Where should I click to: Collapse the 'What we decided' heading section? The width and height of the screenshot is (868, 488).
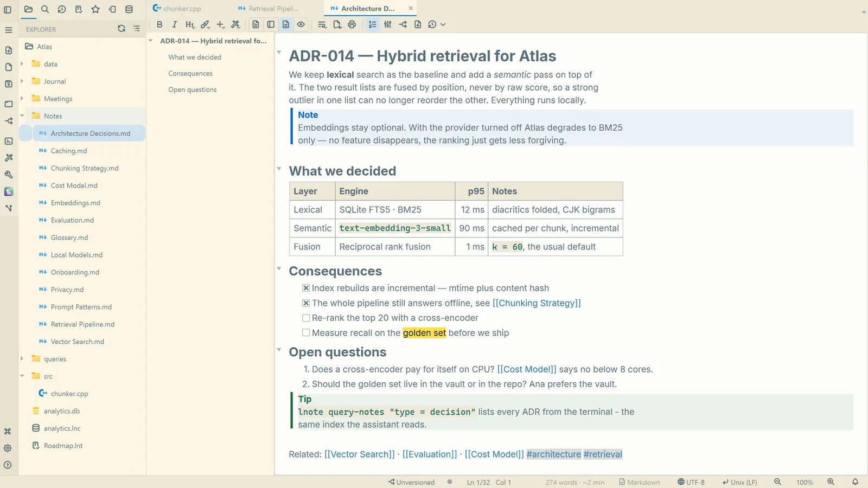[279, 169]
